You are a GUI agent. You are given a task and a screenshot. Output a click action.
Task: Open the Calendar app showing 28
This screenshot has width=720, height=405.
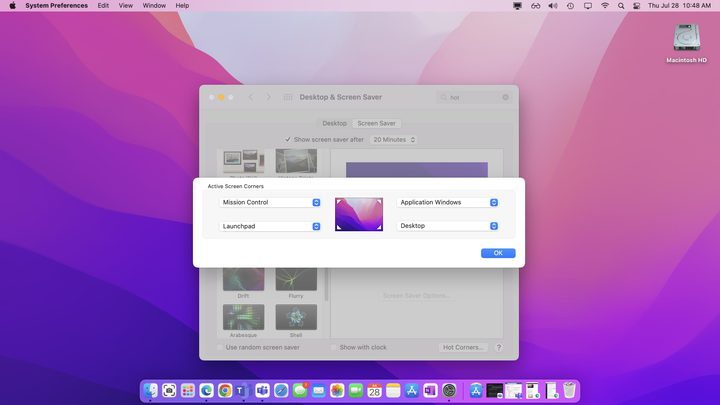click(x=375, y=390)
